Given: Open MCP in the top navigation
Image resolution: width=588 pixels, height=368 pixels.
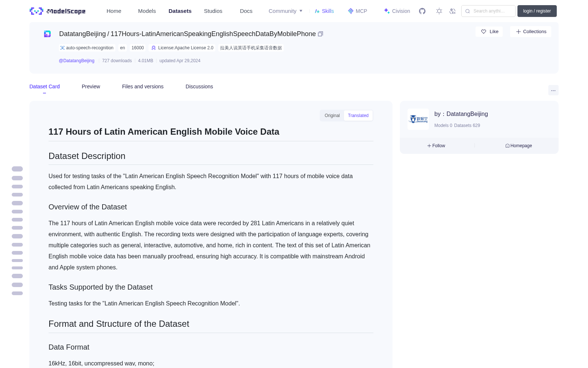Looking at the screenshot, I should tap(358, 11).
